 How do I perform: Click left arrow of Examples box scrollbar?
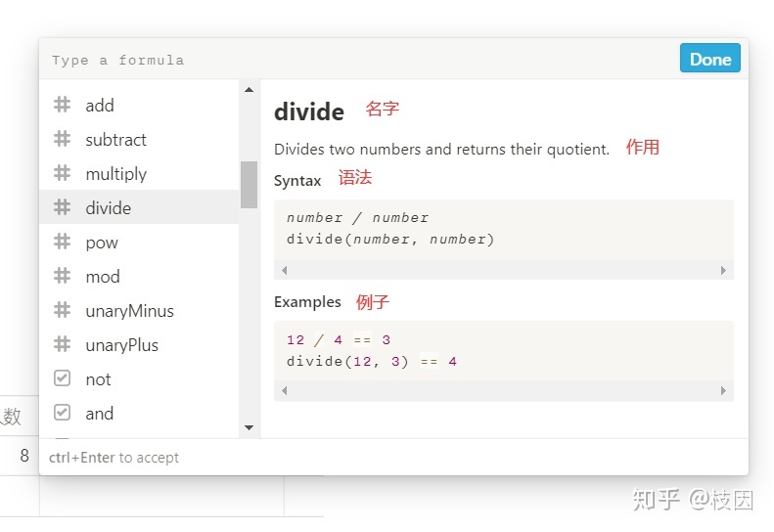[285, 391]
